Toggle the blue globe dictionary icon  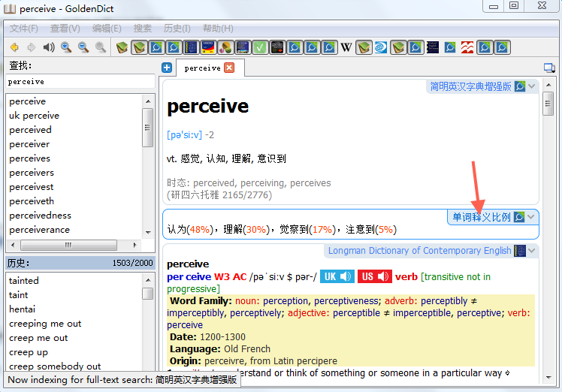(381, 47)
